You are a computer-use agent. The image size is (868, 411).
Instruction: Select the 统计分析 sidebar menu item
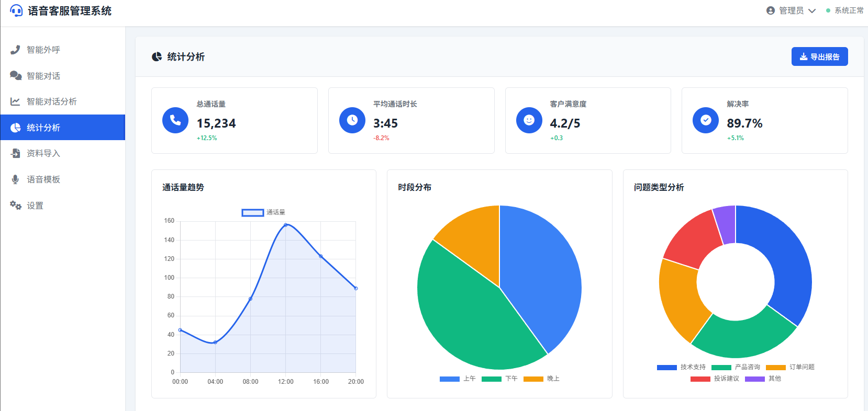43,128
